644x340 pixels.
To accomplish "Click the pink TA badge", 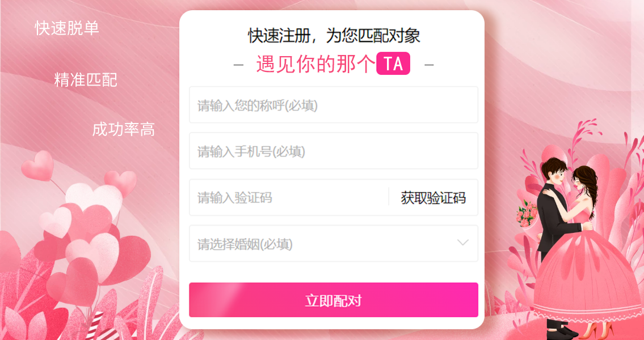I will click(x=393, y=63).
